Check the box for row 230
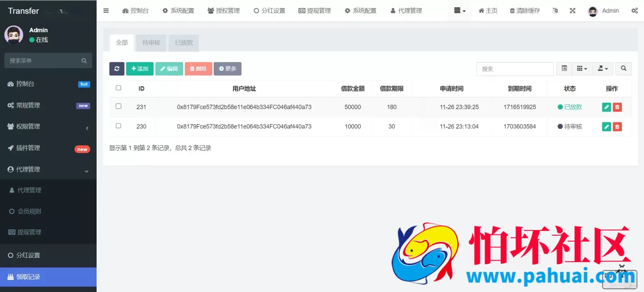644x292 pixels. [x=118, y=126]
